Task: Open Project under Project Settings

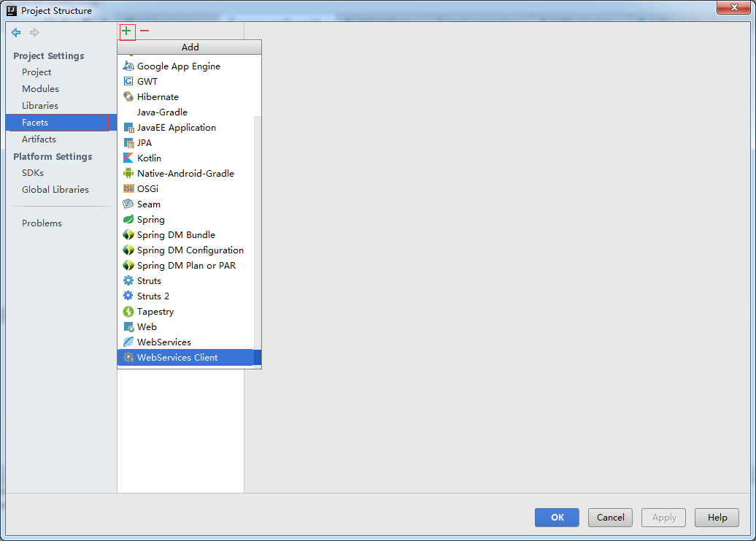Action: [x=36, y=72]
